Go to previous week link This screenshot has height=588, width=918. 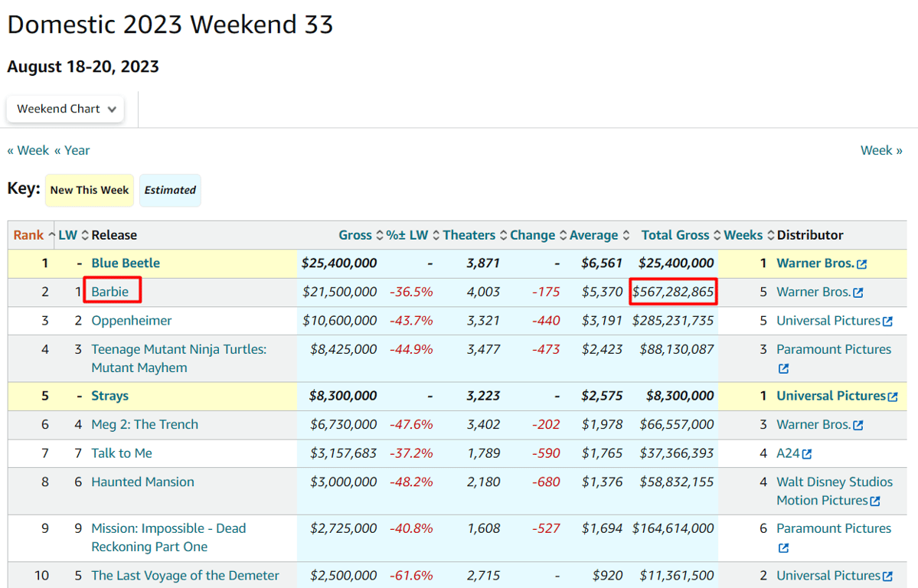[x=28, y=150]
